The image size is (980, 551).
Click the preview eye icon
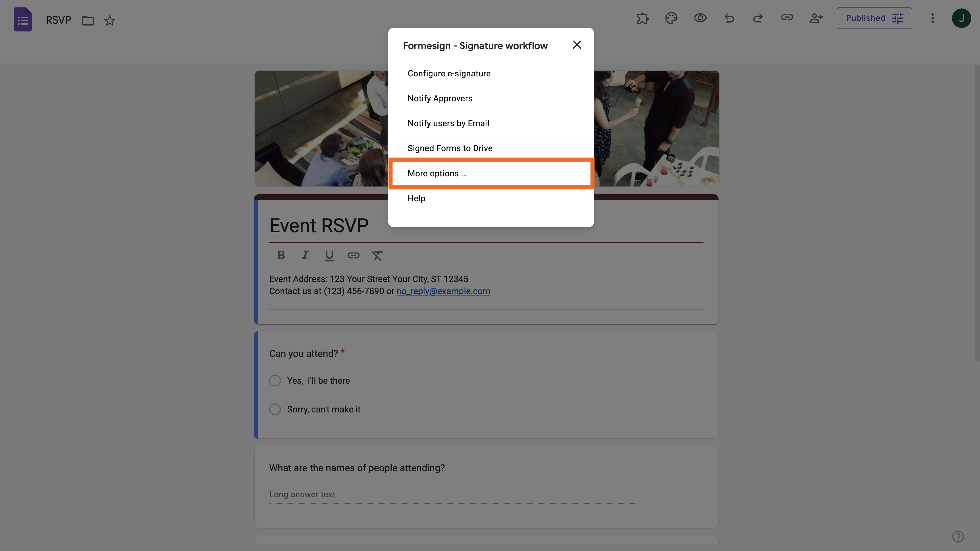coord(700,18)
